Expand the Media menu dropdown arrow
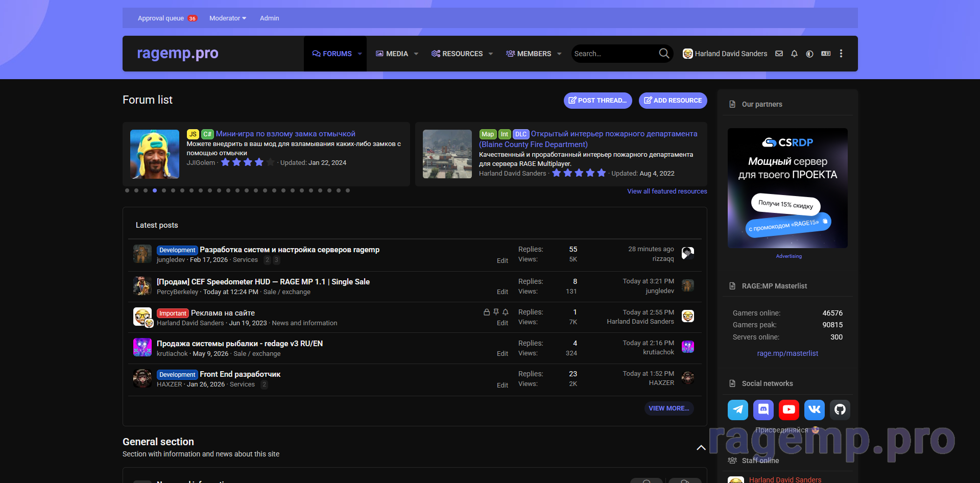Viewport: 980px width, 483px height. point(416,54)
